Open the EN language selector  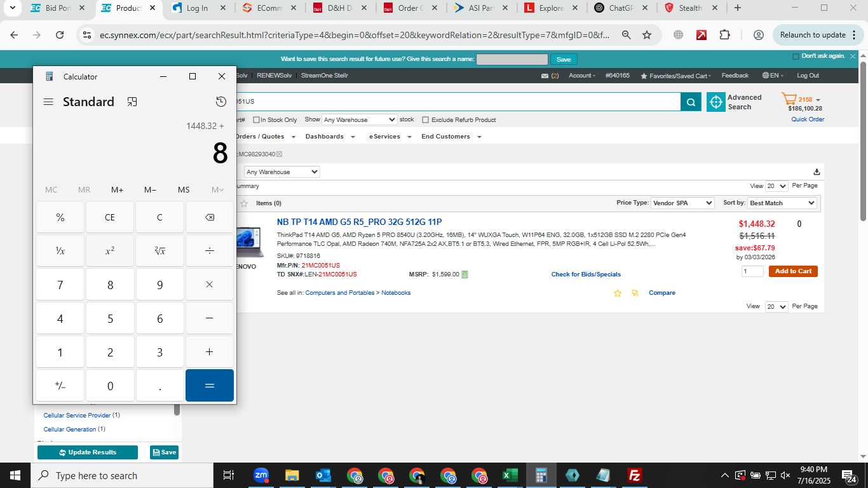773,76
